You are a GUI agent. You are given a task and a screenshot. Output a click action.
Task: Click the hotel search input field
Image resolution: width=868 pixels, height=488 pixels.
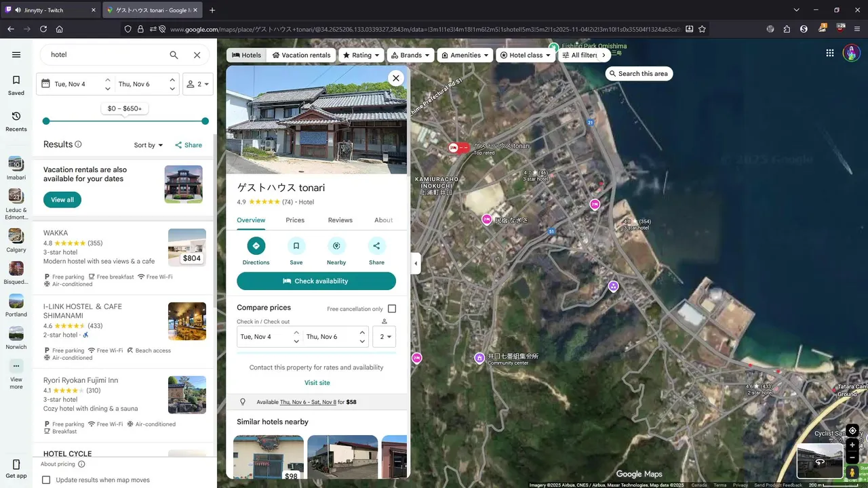tap(105, 55)
